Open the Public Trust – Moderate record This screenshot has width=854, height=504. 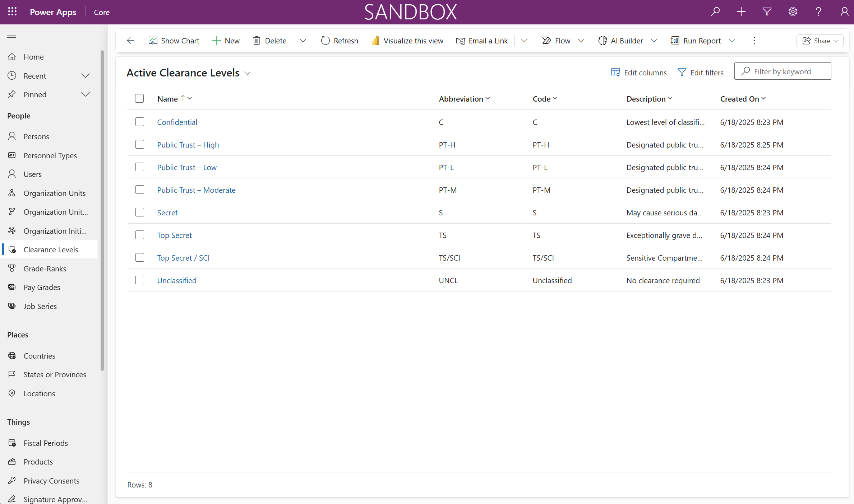[196, 190]
